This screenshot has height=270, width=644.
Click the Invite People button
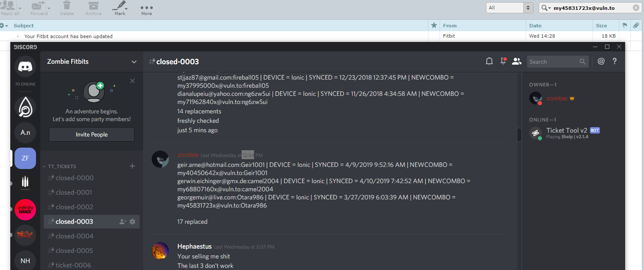92,134
